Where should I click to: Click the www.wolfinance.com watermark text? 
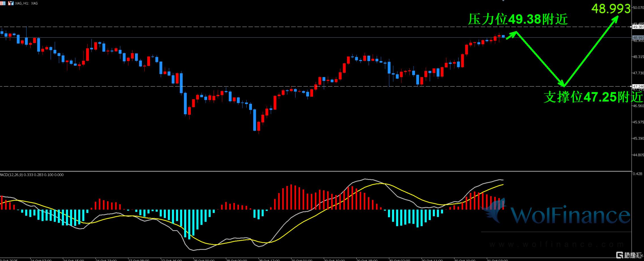point(556,244)
